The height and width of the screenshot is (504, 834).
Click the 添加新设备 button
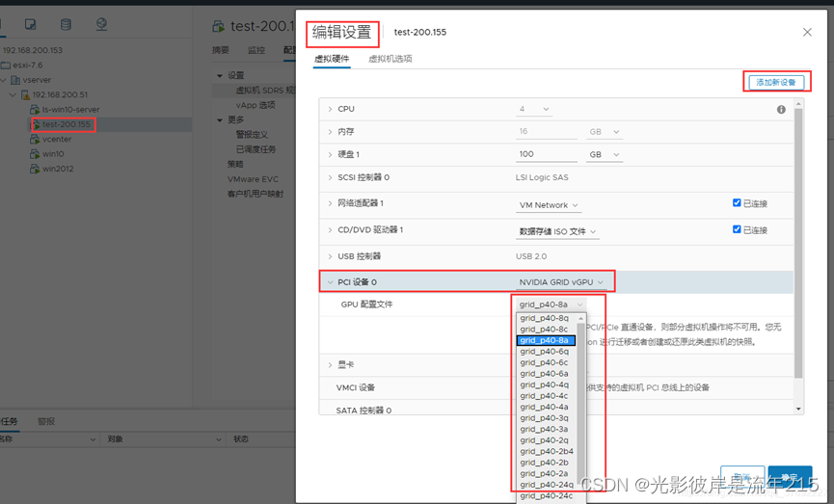[776, 83]
